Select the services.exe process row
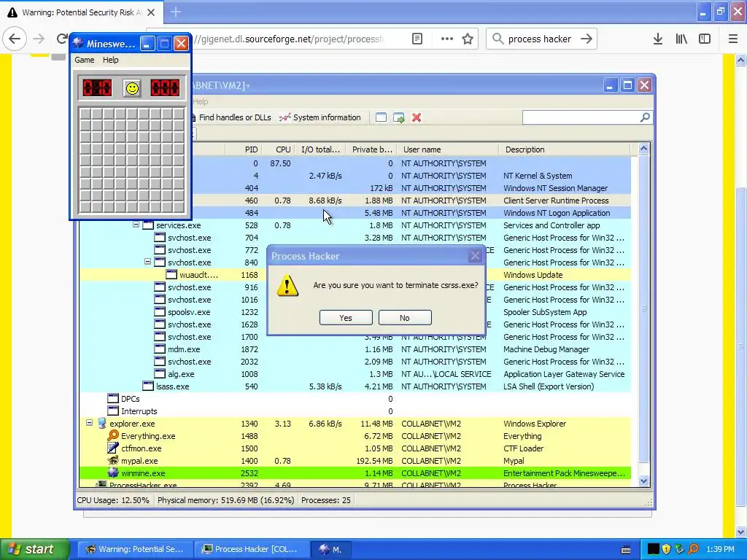Screen dimensions: 747x560 tap(355, 225)
